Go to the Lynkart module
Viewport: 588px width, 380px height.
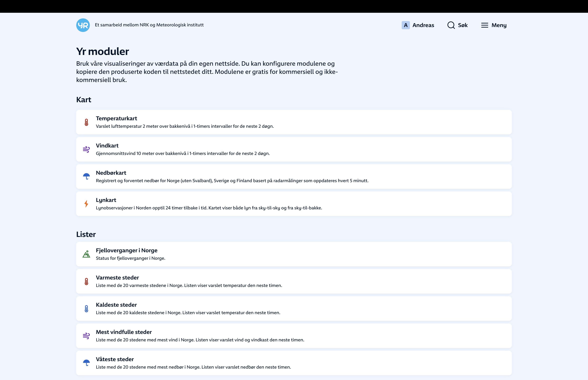coord(106,200)
